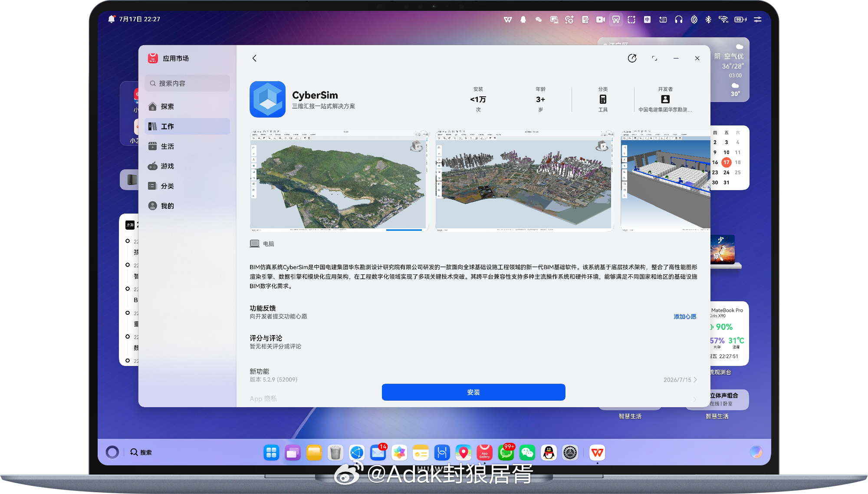Open multi-screen collaboration icon in status bar

(x=554, y=20)
